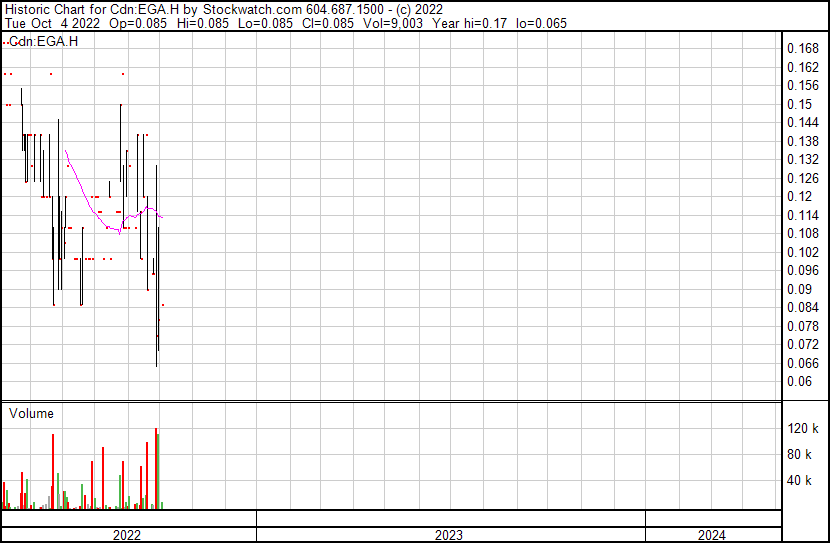830x543 pixels.
Task: Click the 0.102 price axis label
Action: [x=803, y=252]
